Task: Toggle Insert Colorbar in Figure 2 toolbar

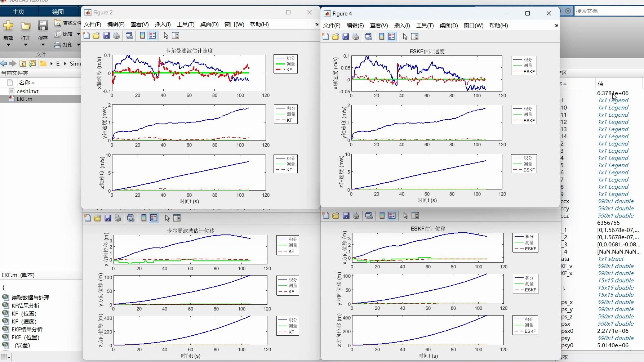Action: pos(142,35)
